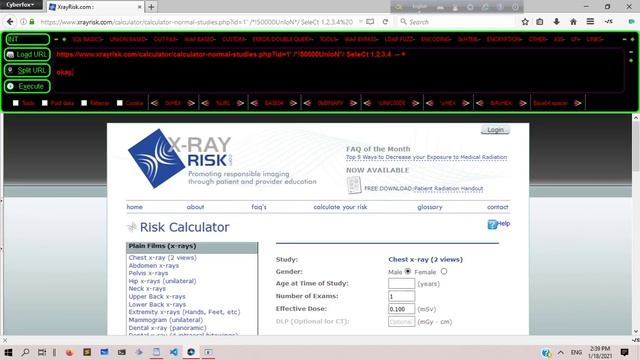640x360 pixels.
Task: Click the Login button
Action: [495, 130]
